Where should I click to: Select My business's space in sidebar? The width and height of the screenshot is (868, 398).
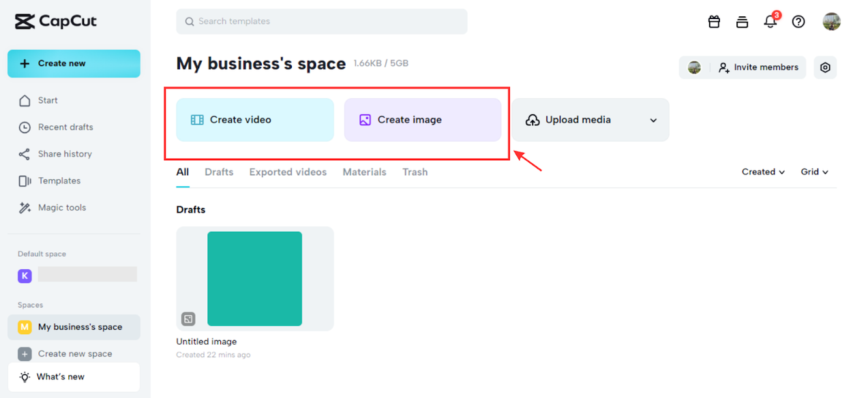[74, 327]
